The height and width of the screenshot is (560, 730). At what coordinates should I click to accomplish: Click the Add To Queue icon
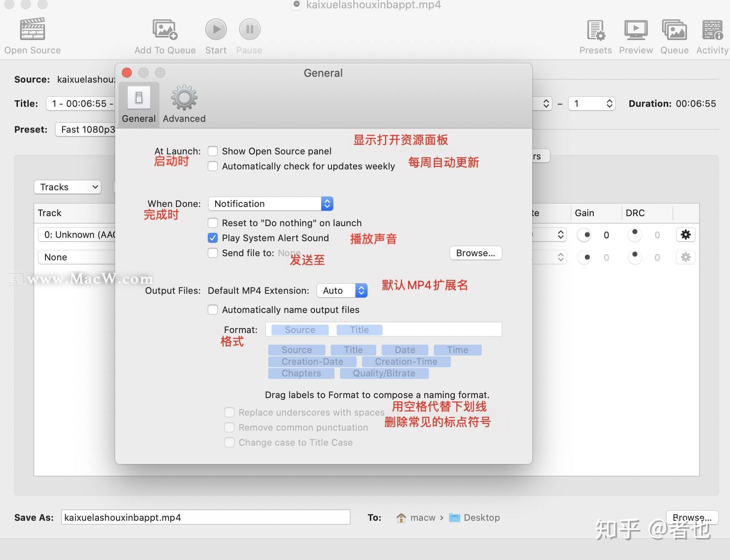[x=165, y=29]
